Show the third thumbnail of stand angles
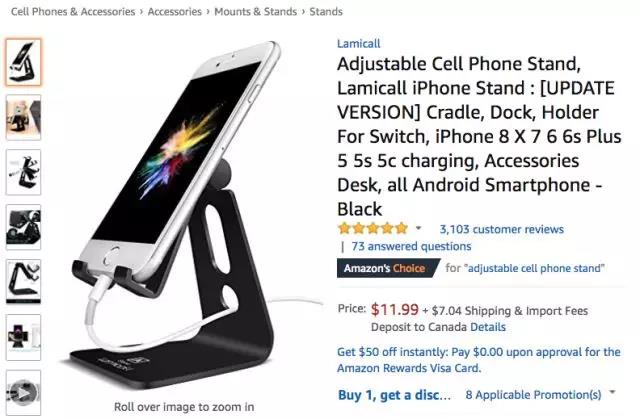This screenshot has height=419, width=640. coord(23,172)
